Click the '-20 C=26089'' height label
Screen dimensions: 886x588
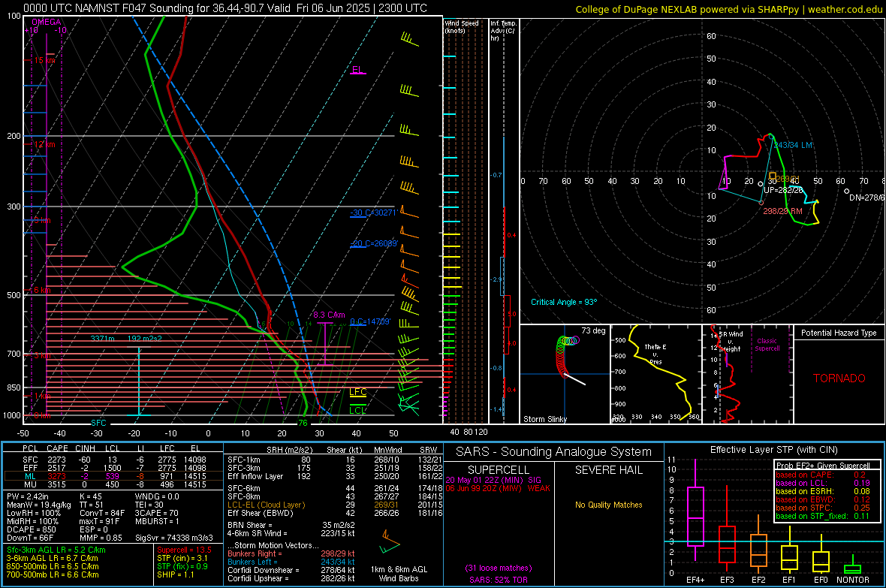[x=374, y=243]
